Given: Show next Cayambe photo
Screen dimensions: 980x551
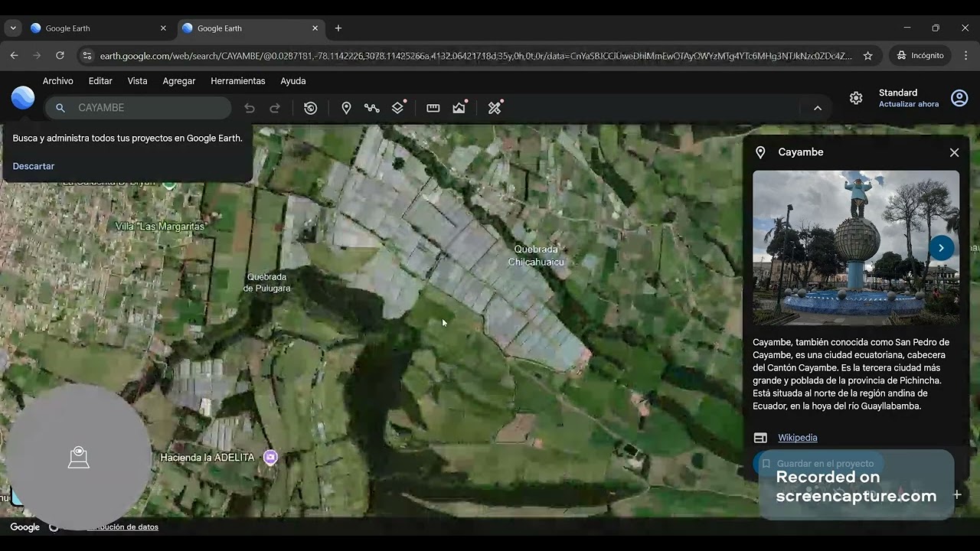Looking at the screenshot, I should (x=941, y=248).
